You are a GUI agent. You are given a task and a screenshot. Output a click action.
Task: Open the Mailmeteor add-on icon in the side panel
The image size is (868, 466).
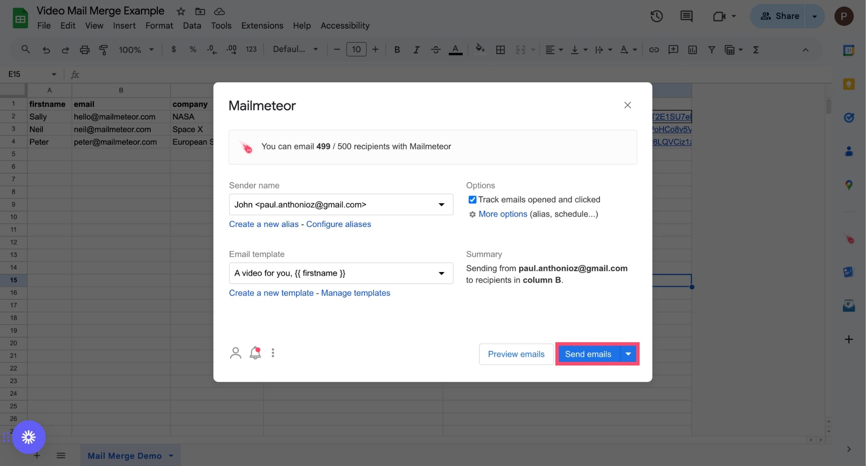[x=849, y=239]
